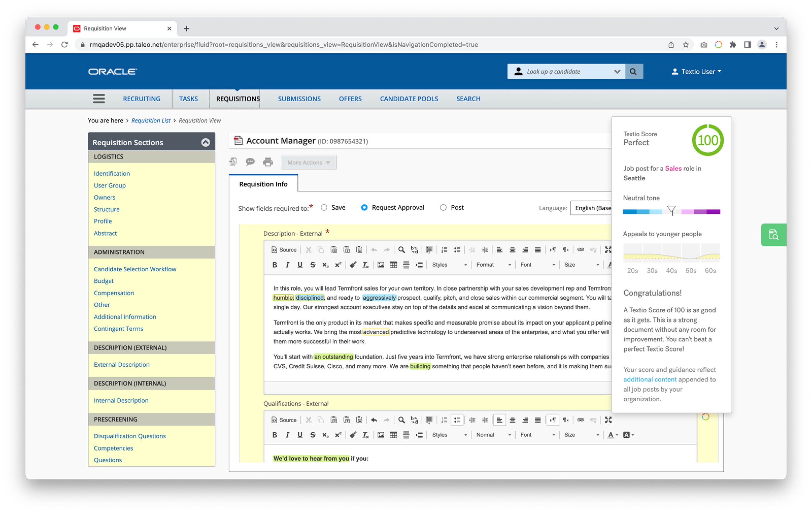Open the comments speech bubble icon

(x=250, y=162)
